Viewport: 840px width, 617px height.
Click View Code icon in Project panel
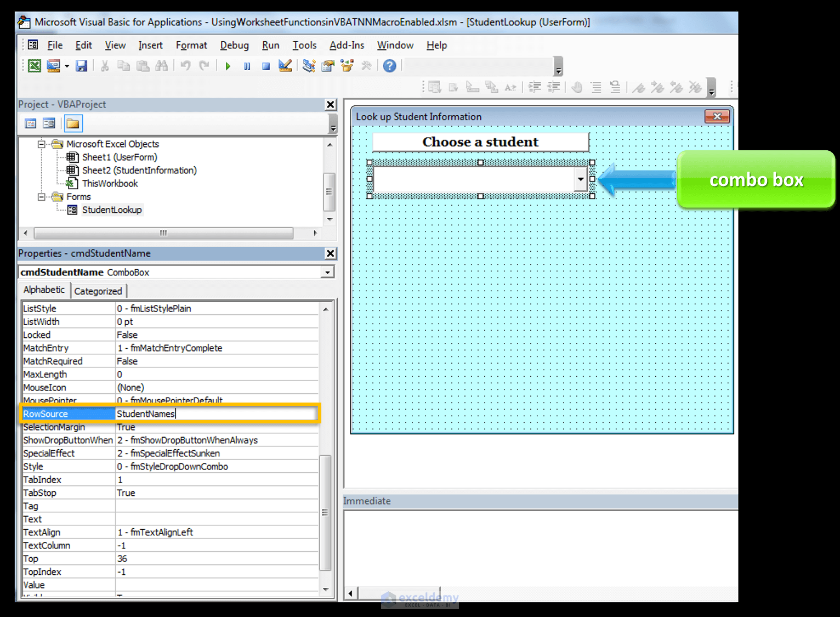(x=31, y=123)
